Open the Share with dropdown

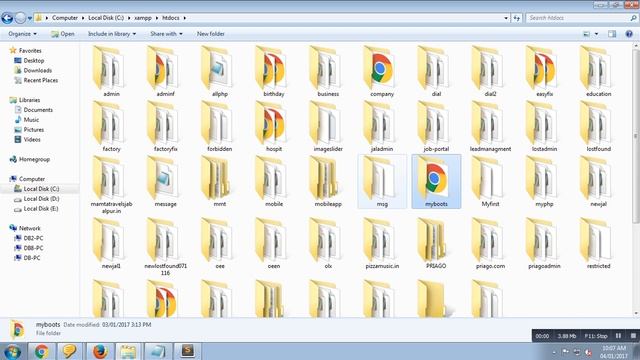166,34
